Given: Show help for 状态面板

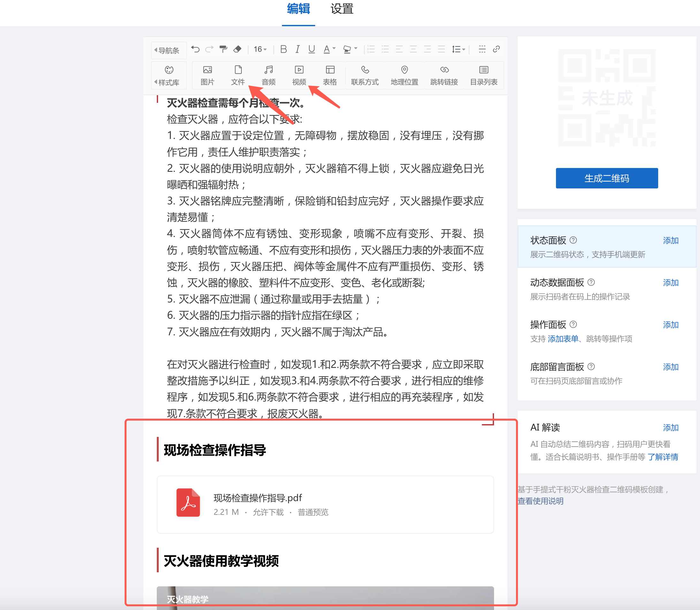Looking at the screenshot, I should click(x=573, y=240).
